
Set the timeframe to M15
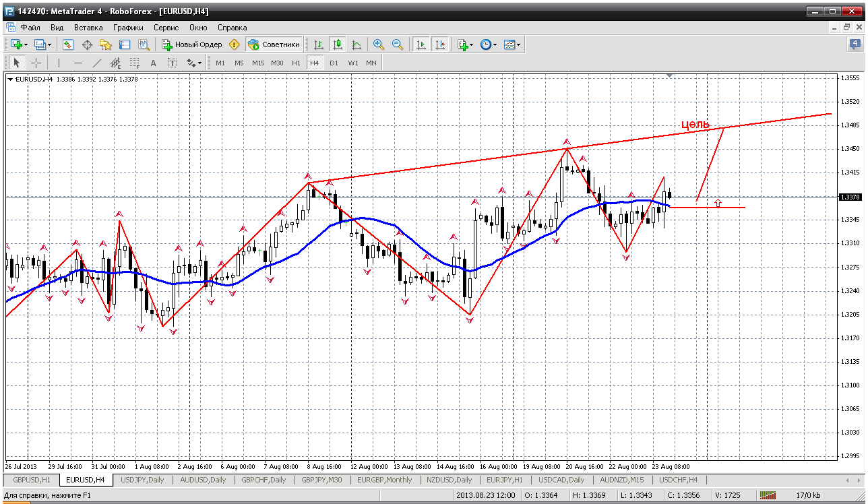(258, 63)
